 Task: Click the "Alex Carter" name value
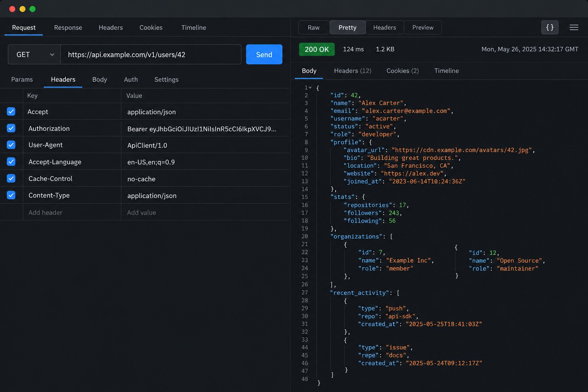381,103
